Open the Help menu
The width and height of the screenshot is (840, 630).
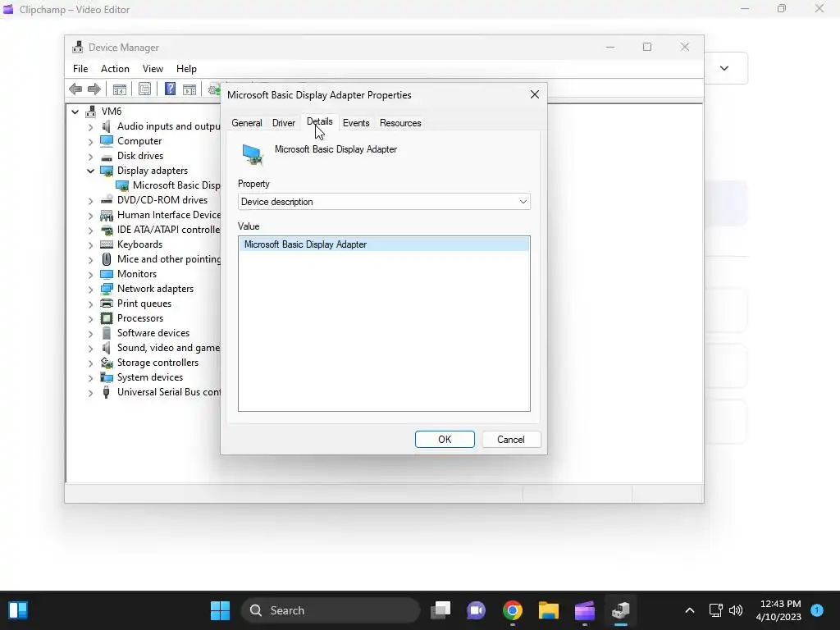tap(186, 69)
